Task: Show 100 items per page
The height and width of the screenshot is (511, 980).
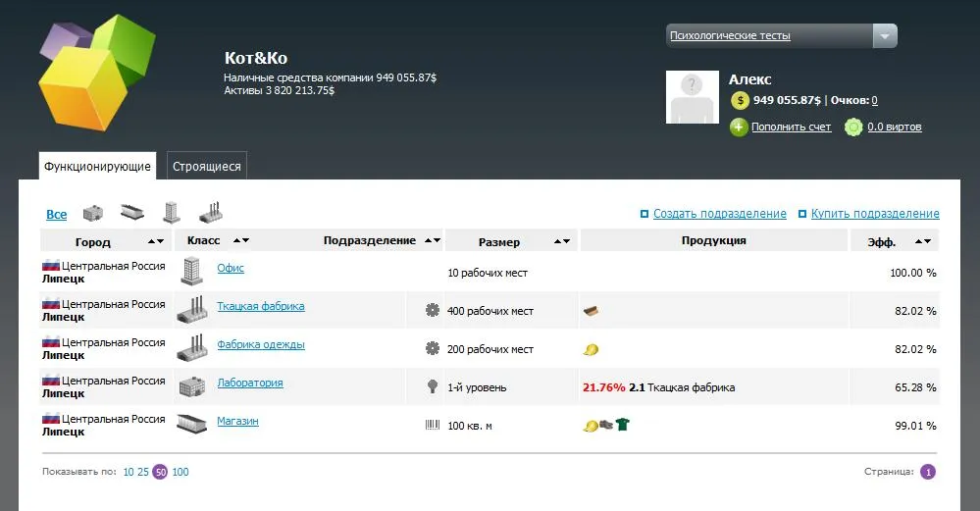Action: 181,472
